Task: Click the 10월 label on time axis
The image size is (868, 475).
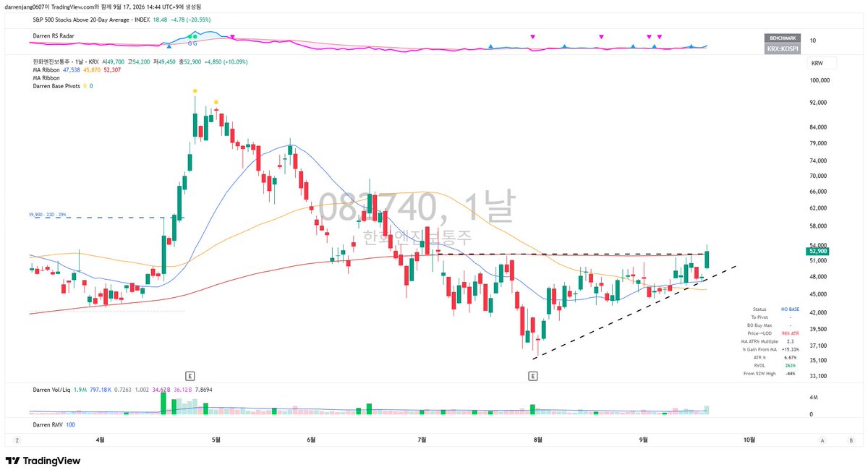Action: 750,440
